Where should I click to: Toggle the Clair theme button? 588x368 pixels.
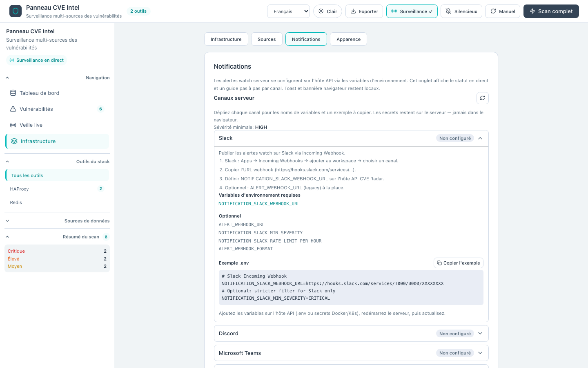(327, 11)
